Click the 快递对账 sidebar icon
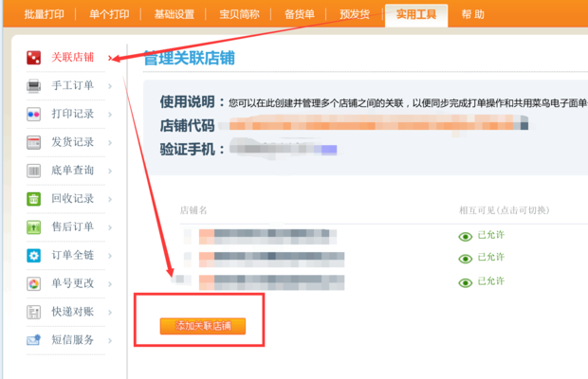 click(34, 312)
